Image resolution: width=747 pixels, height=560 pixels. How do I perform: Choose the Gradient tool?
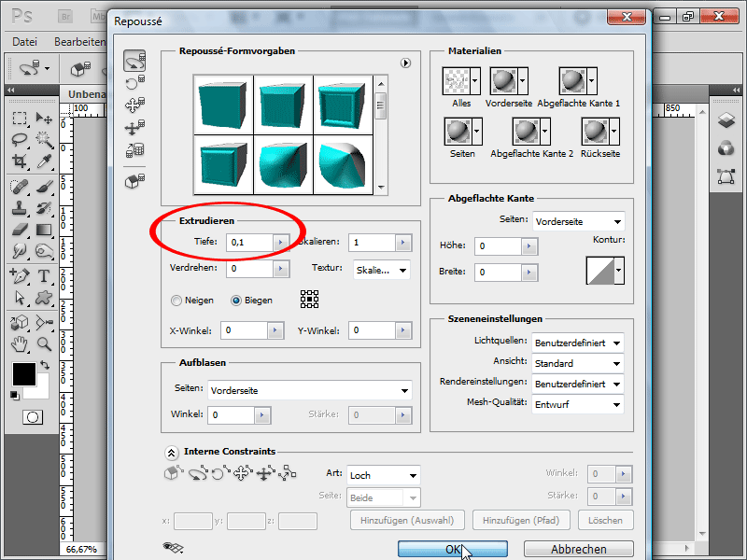click(x=44, y=230)
